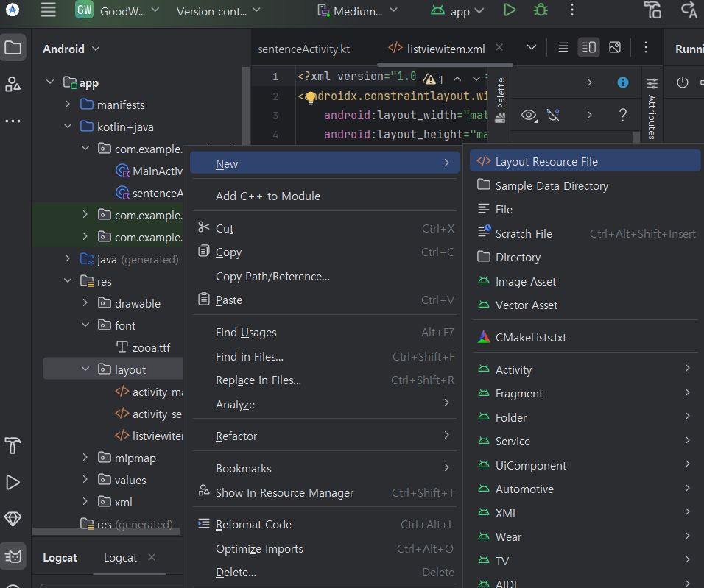Select Layout Resource File in New submenu

click(585, 161)
